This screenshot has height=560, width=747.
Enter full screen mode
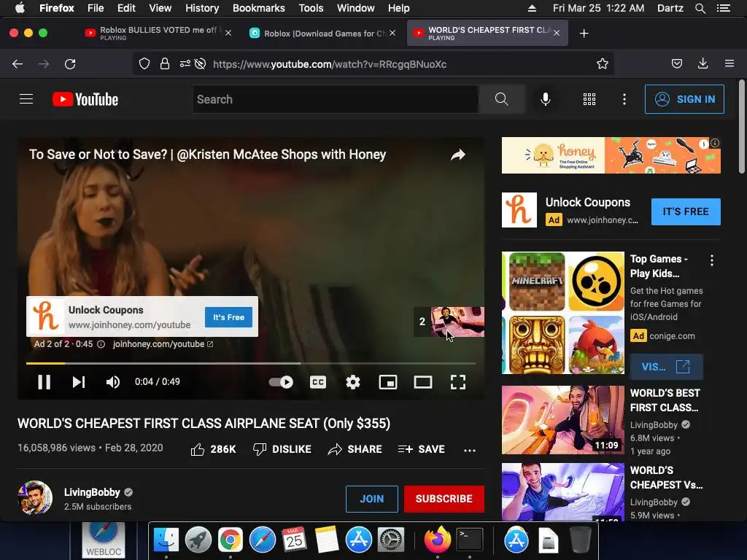pyautogui.click(x=458, y=382)
